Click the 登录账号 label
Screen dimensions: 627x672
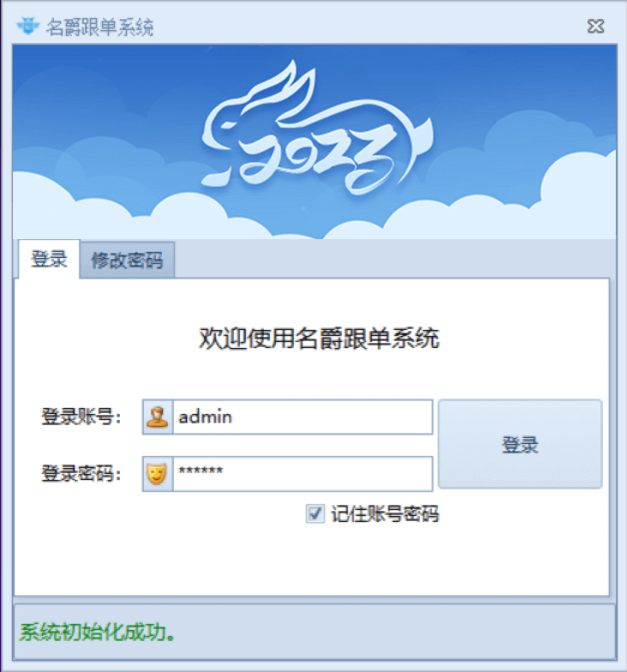81,417
